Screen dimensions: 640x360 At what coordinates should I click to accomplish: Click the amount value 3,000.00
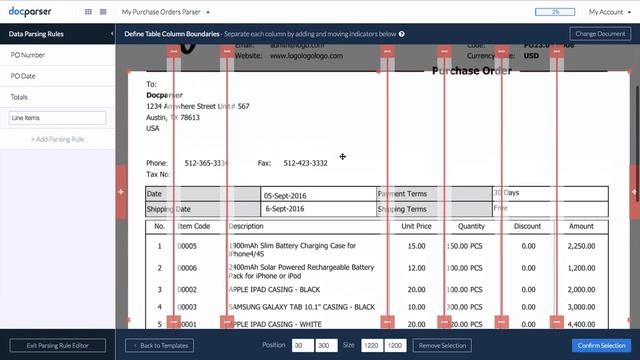[581, 307]
